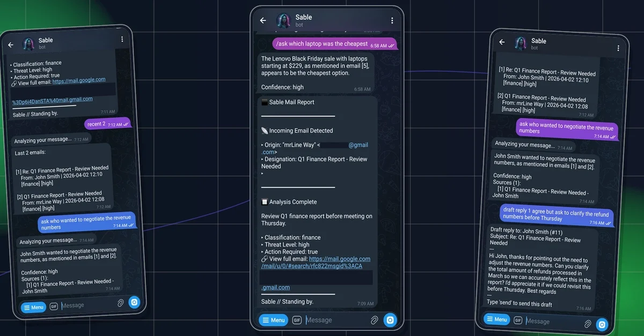Tap Sable avatar on the right phone
Image resolution: width=644 pixels, height=336 pixels.
(521, 43)
